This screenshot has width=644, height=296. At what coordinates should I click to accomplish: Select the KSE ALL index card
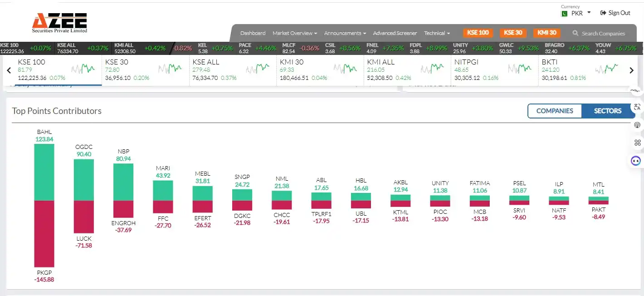pyautogui.click(x=232, y=70)
